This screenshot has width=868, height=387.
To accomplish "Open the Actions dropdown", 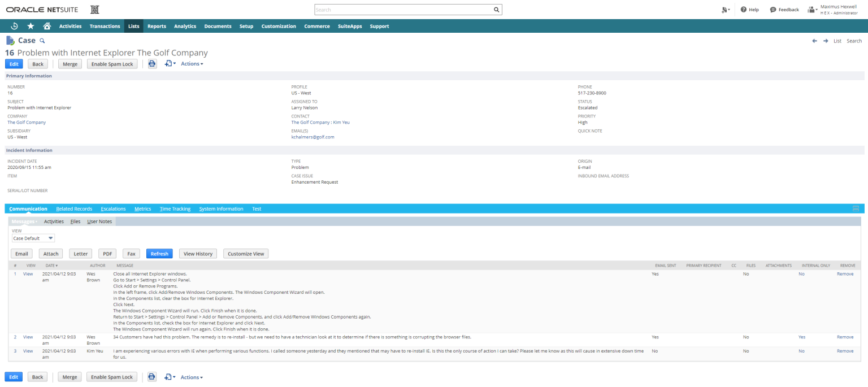I will (192, 63).
